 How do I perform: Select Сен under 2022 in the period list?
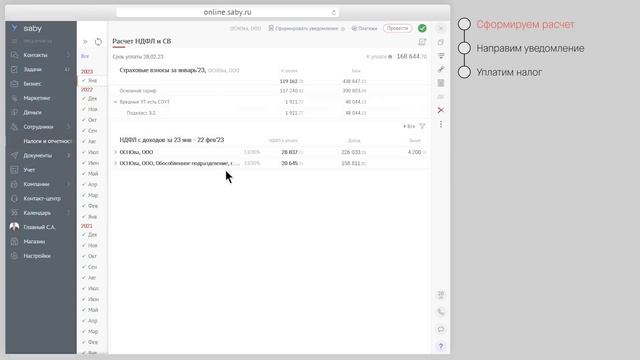92,131
